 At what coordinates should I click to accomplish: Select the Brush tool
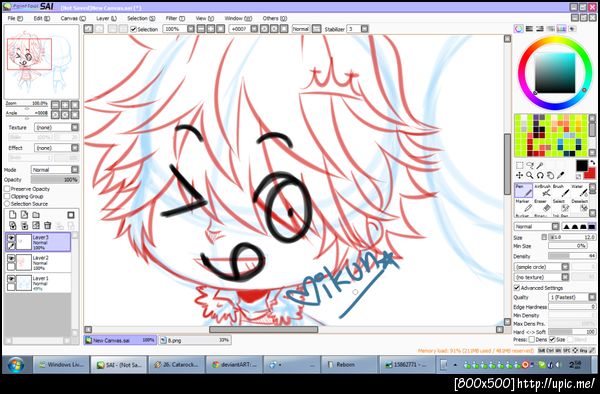[x=561, y=190]
